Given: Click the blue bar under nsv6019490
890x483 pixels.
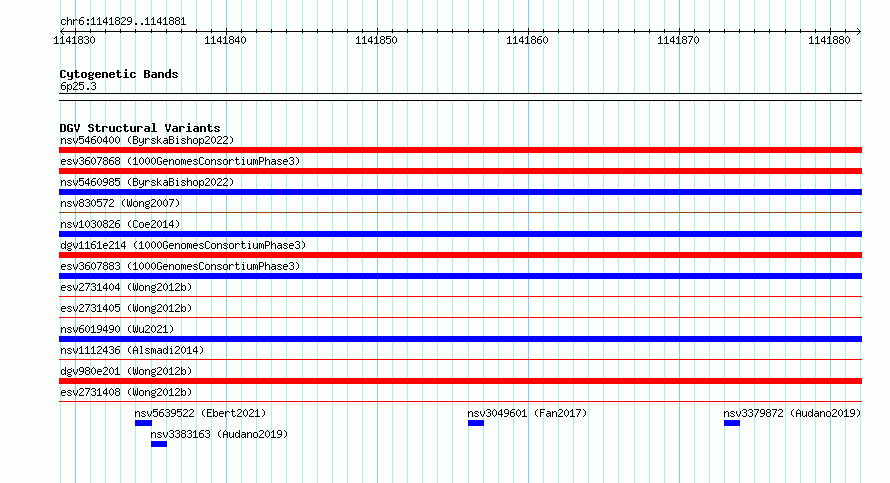Looking at the screenshot, I should pyautogui.click(x=460, y=339).
